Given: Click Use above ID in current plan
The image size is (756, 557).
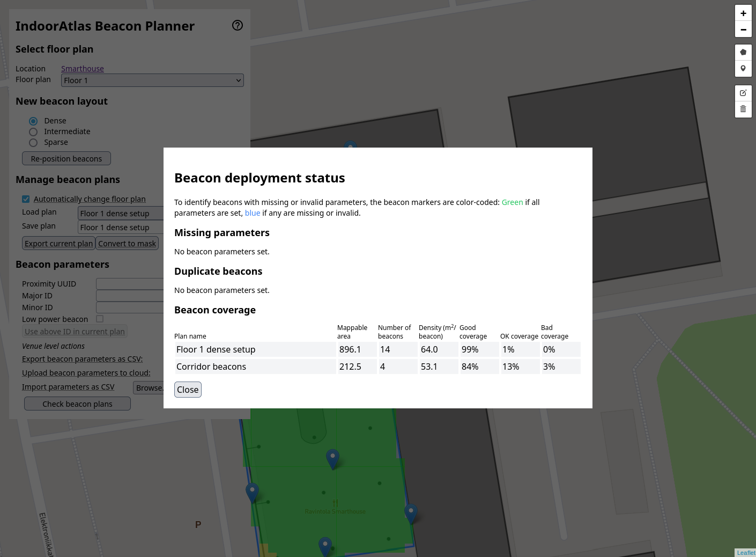Looking at the screenshot, I should [x=75, y=331].
